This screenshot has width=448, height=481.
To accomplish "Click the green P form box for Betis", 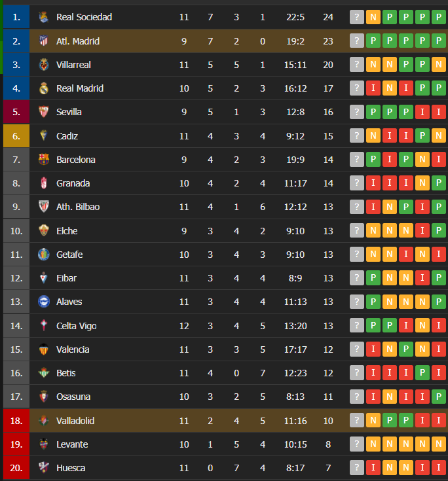I will click(422, 373).
